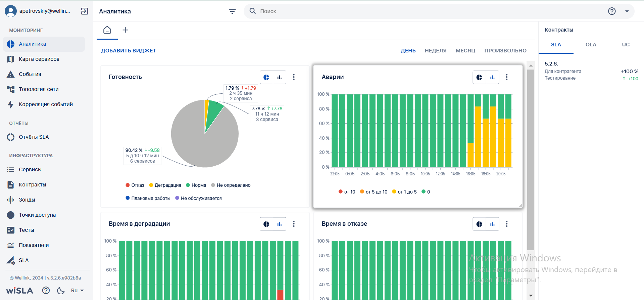Switch Готовность widget to bar chart view
644x300 pixels.
280,77
